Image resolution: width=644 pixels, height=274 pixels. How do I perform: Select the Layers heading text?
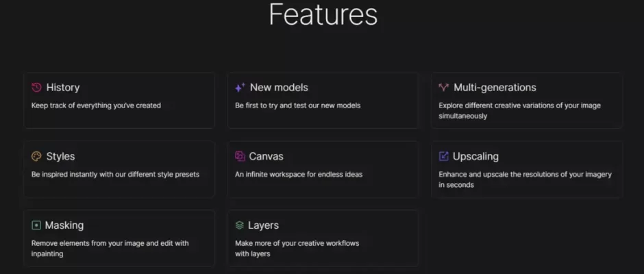pos(263,225)
